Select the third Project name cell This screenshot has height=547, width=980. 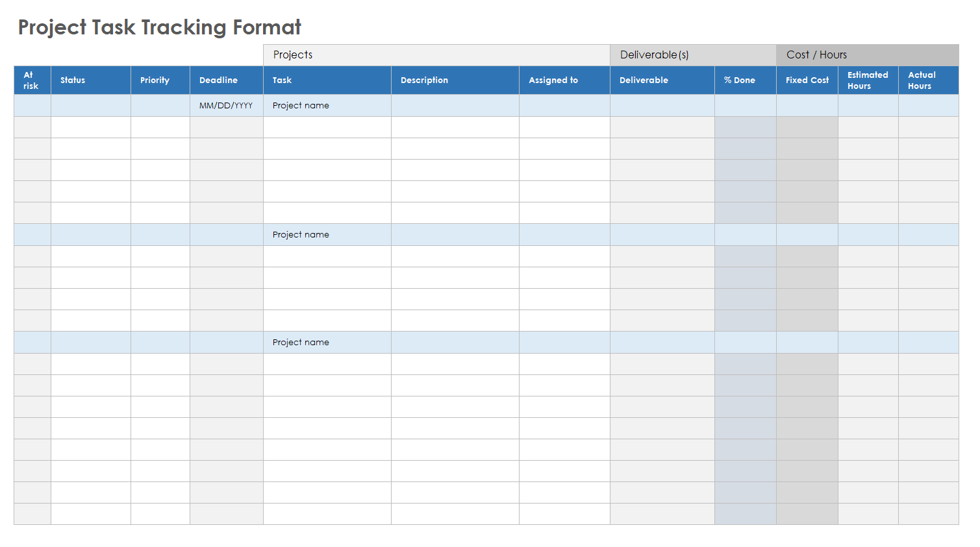327,343
